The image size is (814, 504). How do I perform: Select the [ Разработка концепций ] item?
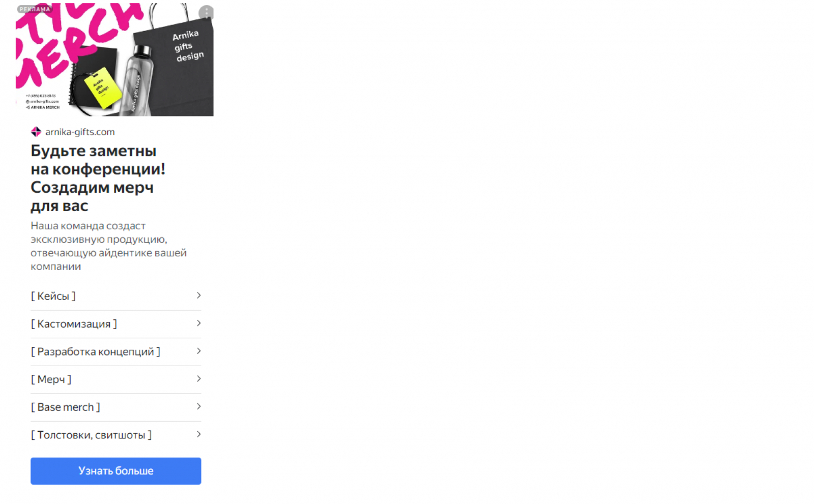(x=116, y=351)
